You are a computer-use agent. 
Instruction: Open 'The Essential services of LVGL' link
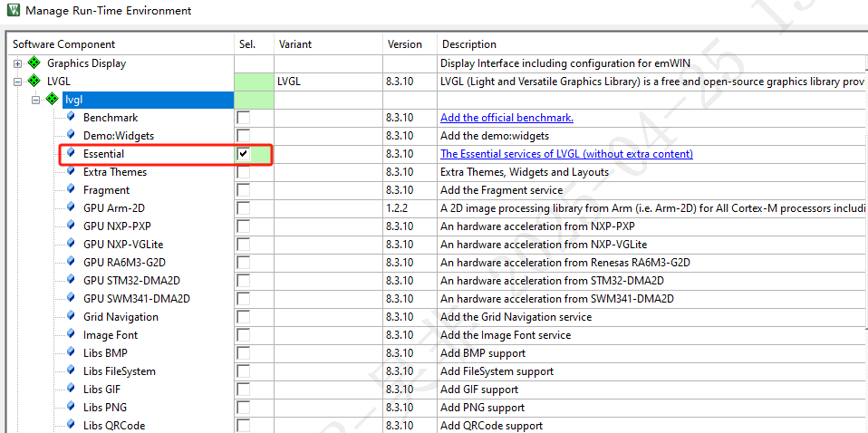pos(566,154)
